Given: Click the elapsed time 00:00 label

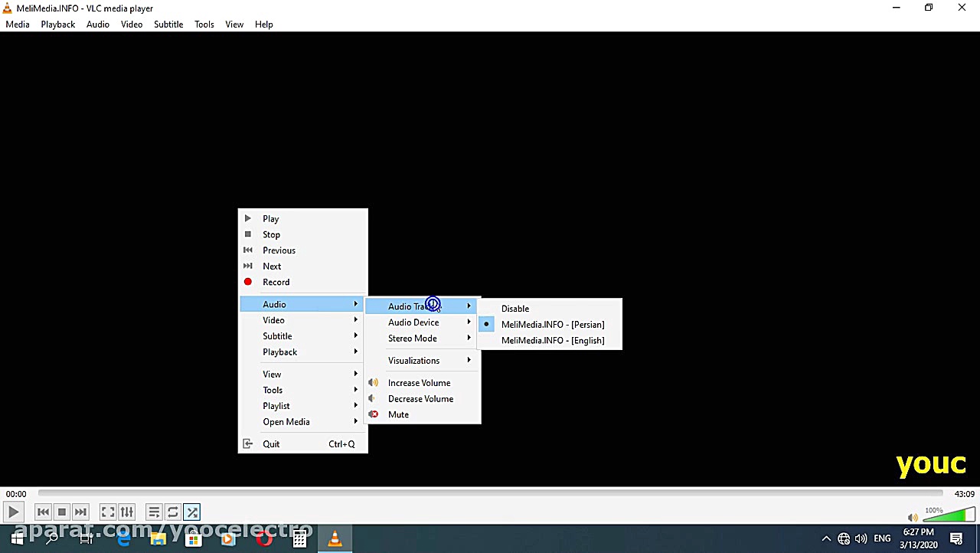Looking at the screenshot, I should pyautogui.click(x=16, y=494).
